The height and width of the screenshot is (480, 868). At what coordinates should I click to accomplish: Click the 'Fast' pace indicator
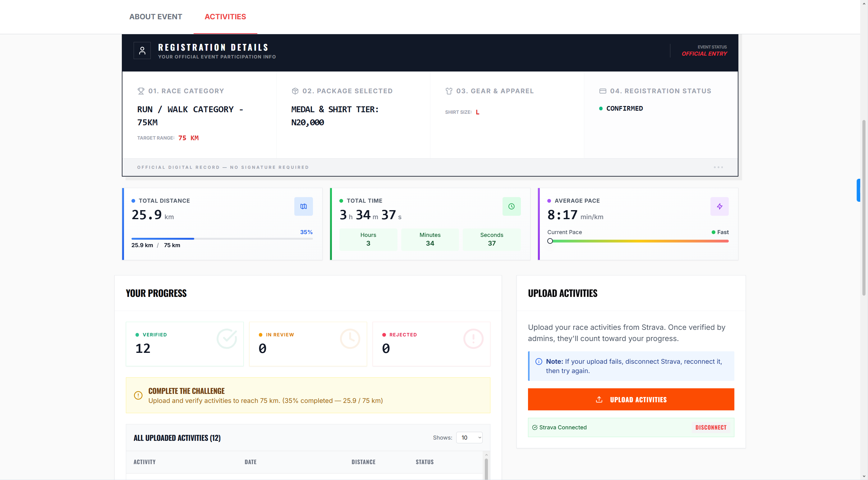coord(720,232)
